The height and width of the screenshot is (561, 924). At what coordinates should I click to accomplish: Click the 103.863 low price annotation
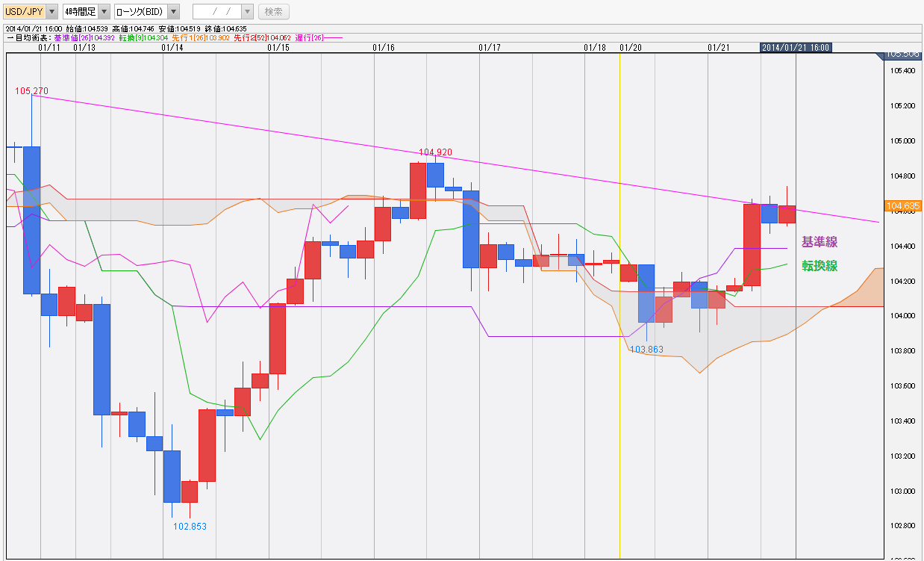pos(646,349)
